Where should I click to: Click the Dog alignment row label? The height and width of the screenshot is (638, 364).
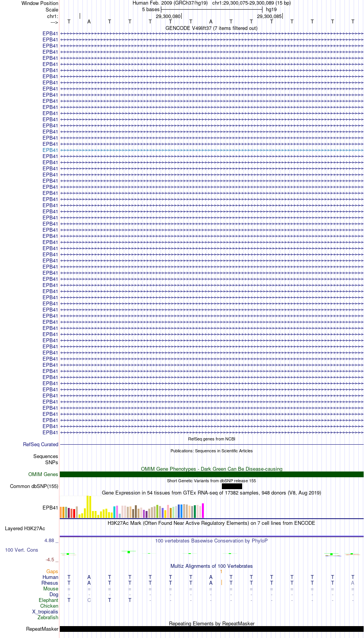pos(54,594)
